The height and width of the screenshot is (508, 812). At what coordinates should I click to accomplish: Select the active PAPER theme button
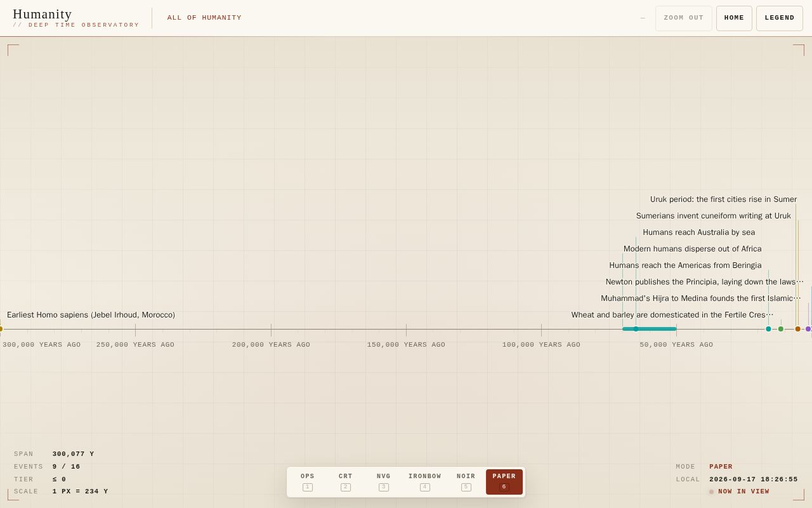pyautogui.click(x=504, y=482)
